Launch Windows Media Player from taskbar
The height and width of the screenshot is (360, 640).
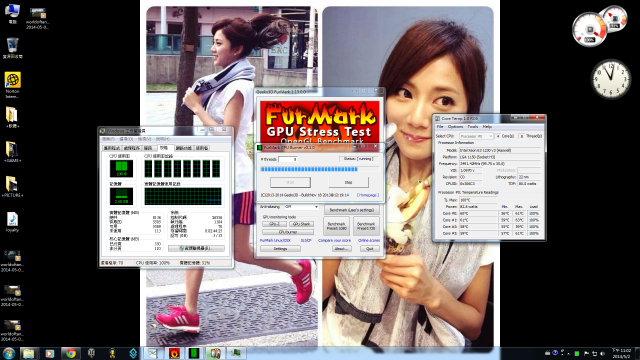49,353
